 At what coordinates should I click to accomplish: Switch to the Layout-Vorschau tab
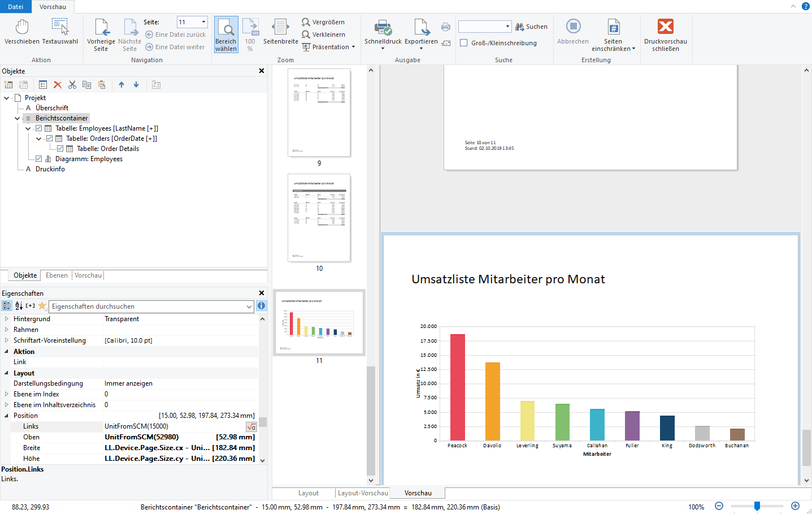click(x=362, y=493)
